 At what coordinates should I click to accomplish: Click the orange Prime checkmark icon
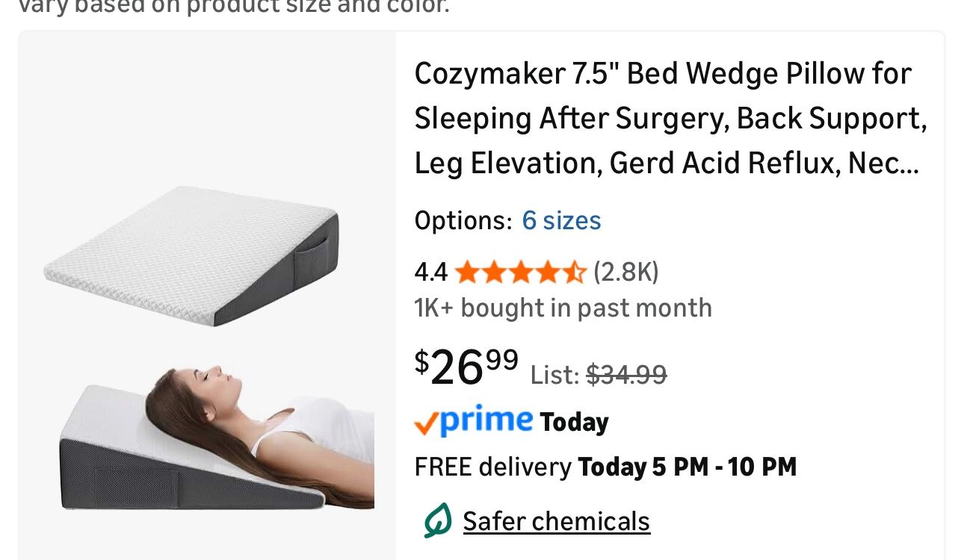click(x=425, y=424)
